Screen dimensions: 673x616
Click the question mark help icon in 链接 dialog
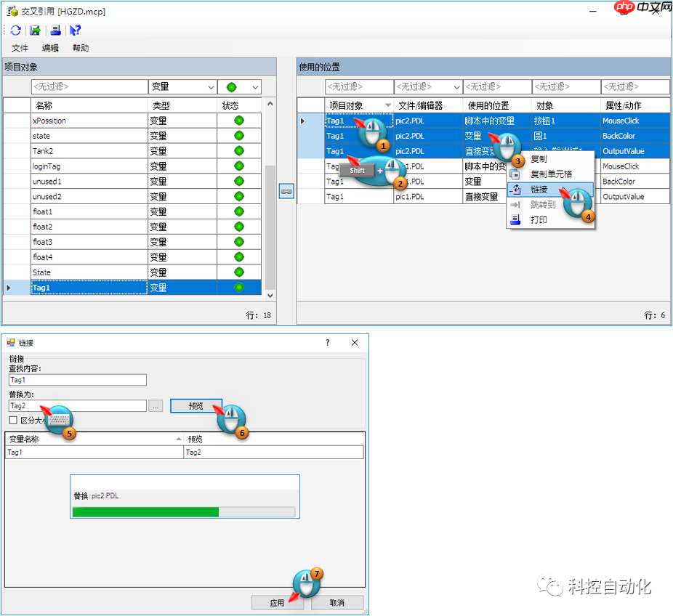point(327,343)
